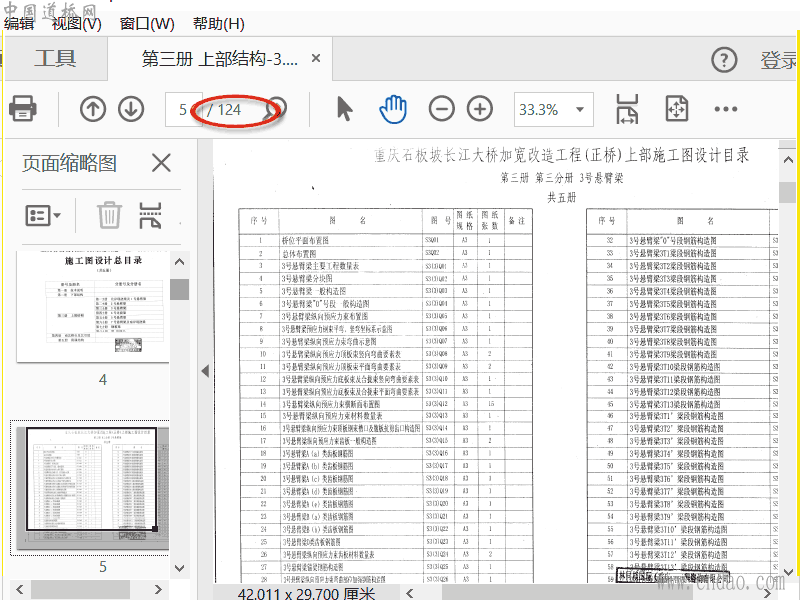Close the 第三册 上部结构 document tab
The width and height of the screenshot is (800, 600).
pos(316,59)
